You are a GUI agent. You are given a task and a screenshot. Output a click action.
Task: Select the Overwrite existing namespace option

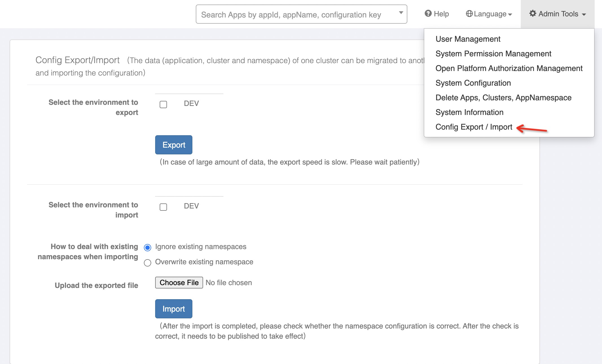tap(147, 263)
